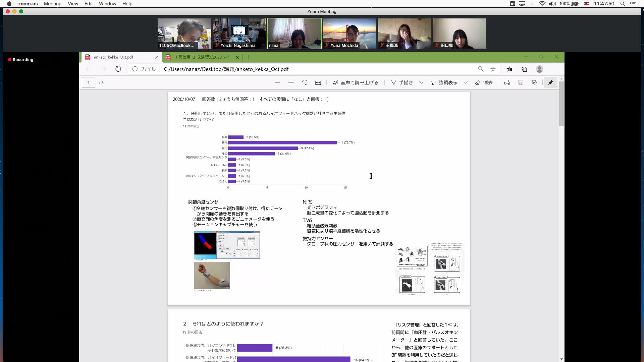The width and height of the screenshot is (644, 362).
Task: Click the PDF zoom out minus icon
Action: [277, 82]
